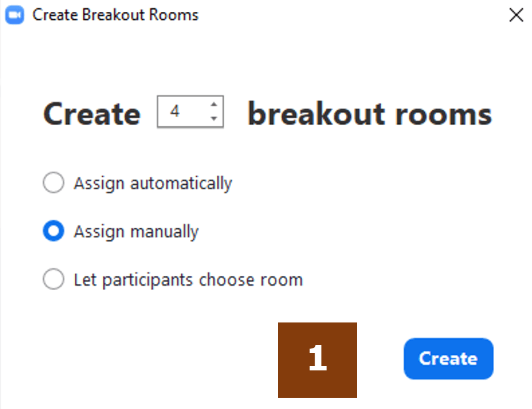Select the Assign automatically radio button
The height and width of the screenshot is (409, 532).
[x=54, y=182]
